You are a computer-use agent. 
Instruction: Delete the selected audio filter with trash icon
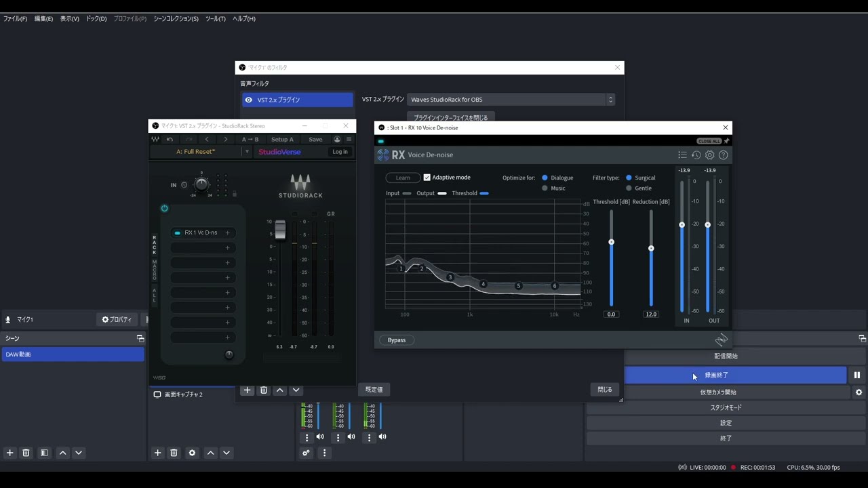264,390
